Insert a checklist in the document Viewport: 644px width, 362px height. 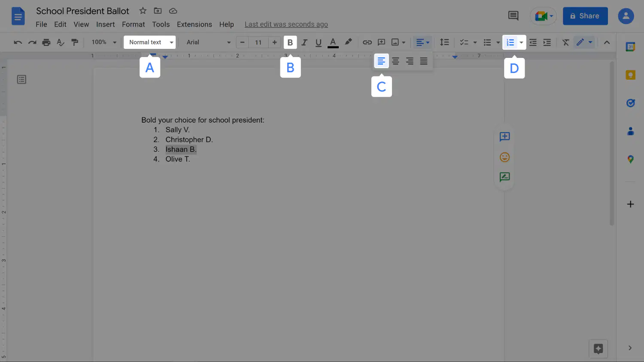464,42
